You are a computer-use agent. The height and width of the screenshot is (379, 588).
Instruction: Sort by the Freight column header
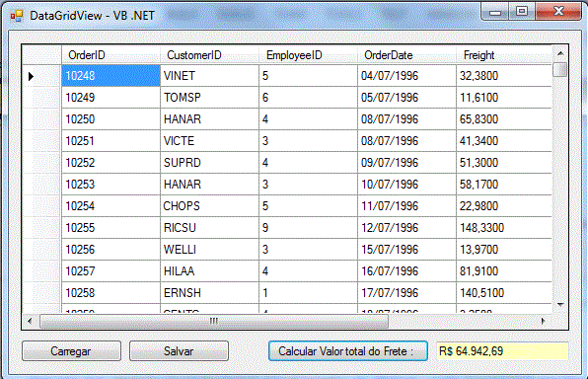tap(503, 55)
